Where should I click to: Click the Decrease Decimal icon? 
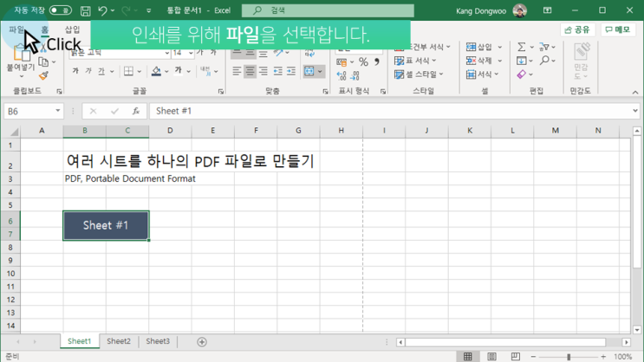point(355,76)
